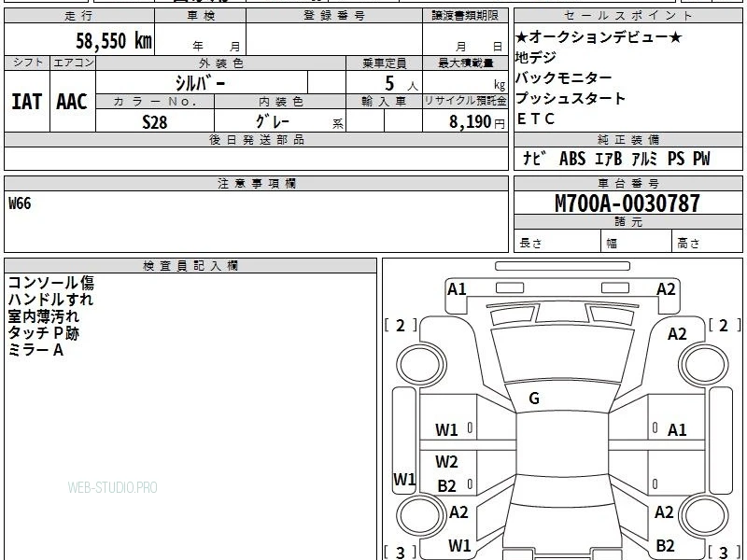747x560 pixels.
Task: Click the 検査員記入欄 section header
Action: click(x=190, y=266)
